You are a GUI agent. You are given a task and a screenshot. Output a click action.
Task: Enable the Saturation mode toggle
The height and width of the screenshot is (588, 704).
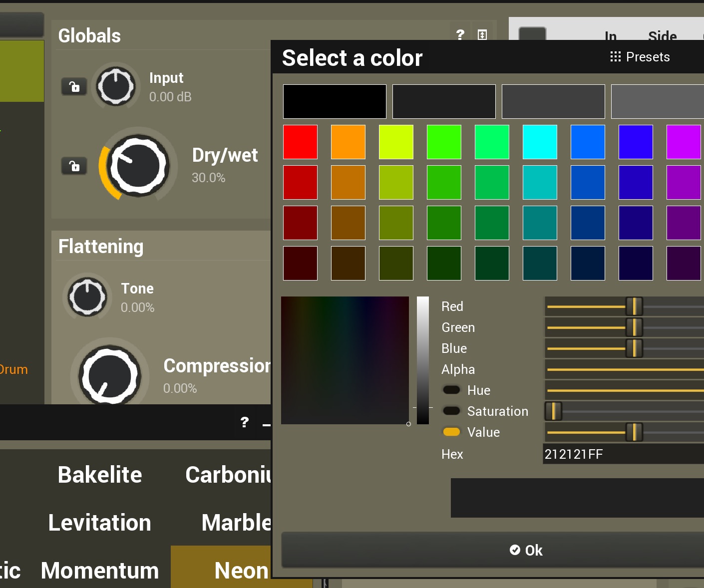451,411
